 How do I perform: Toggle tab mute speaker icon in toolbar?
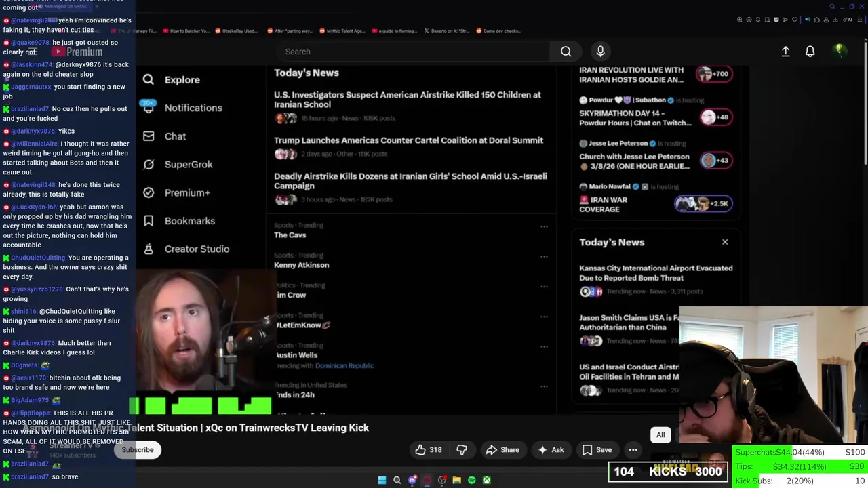click(808, 20)
